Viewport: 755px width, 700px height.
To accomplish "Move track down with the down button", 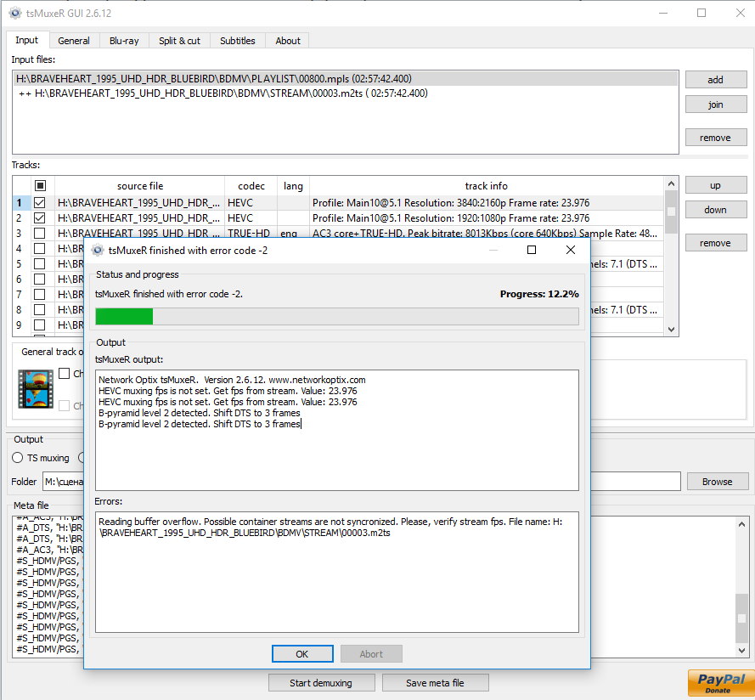I will tap(716, 210).
